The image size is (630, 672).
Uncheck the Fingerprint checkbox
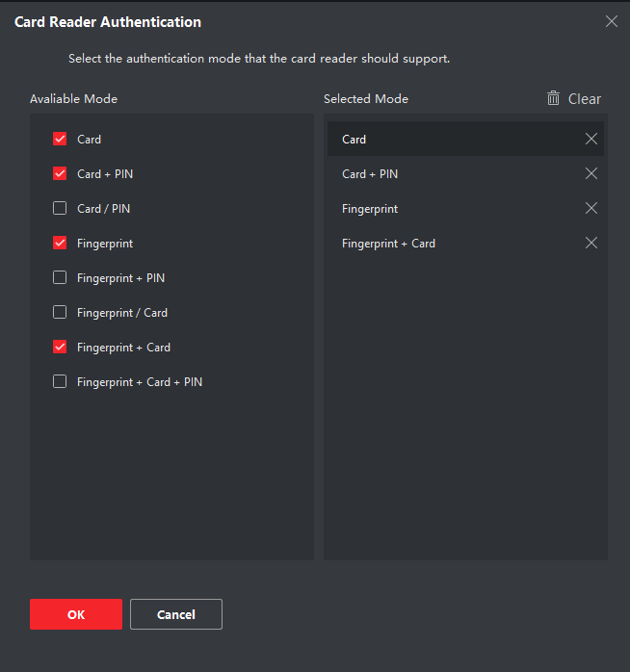point(60,243)
